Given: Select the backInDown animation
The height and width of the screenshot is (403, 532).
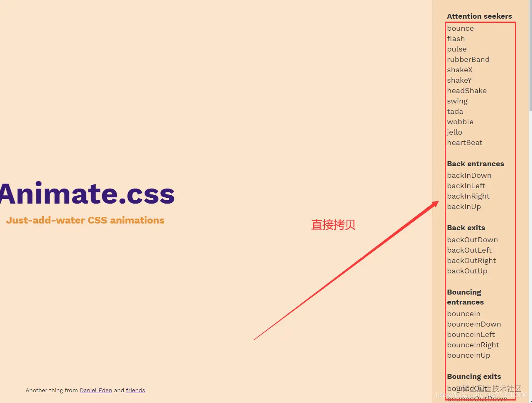Looking at the screenshot, I should (469, 175).
